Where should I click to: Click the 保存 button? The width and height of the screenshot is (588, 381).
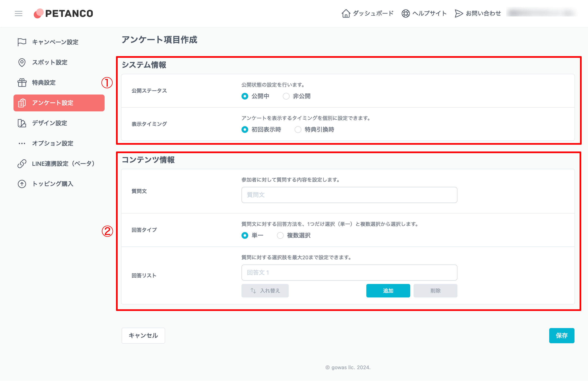(x=562, y=335)
